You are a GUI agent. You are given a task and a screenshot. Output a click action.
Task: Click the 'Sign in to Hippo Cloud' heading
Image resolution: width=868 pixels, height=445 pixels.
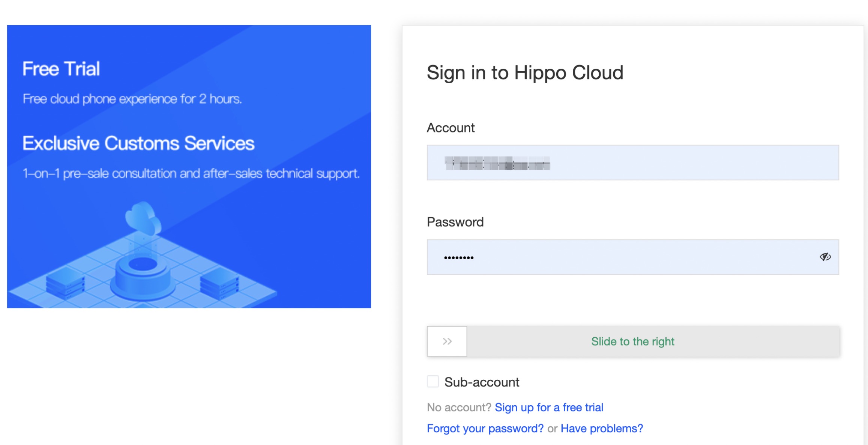pyautogui.click(x=525, y=72)
